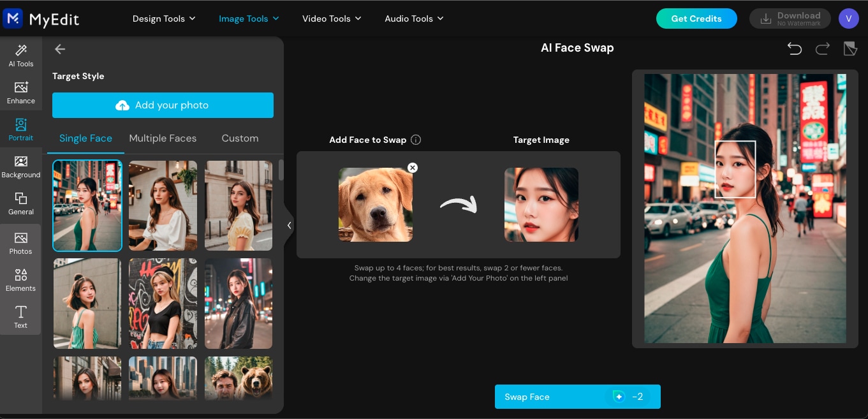868x419 pixels.
Task: Select the short hair striped dress thumbnail
Action: tap(87, 304)
